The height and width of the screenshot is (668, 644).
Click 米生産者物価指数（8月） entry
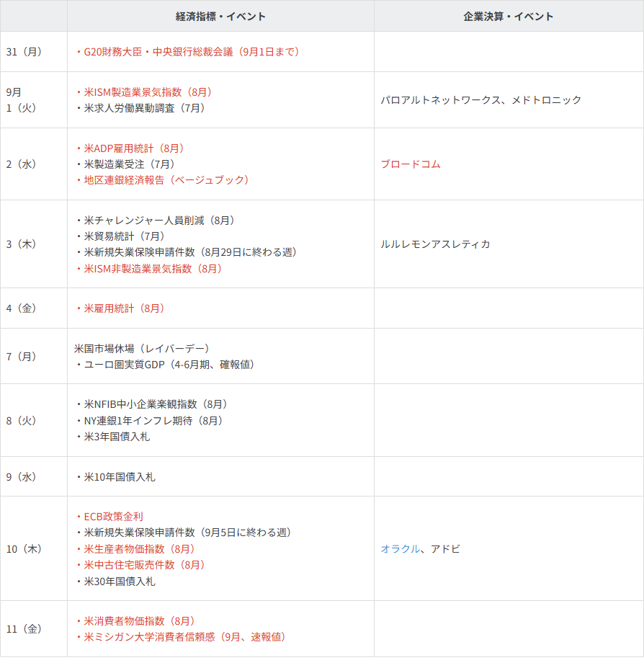135,548
